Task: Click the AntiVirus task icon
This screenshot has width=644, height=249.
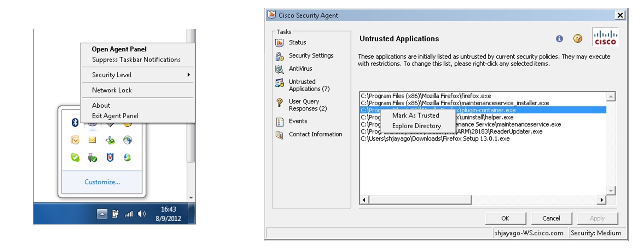Action: click(x=279, y=69)
